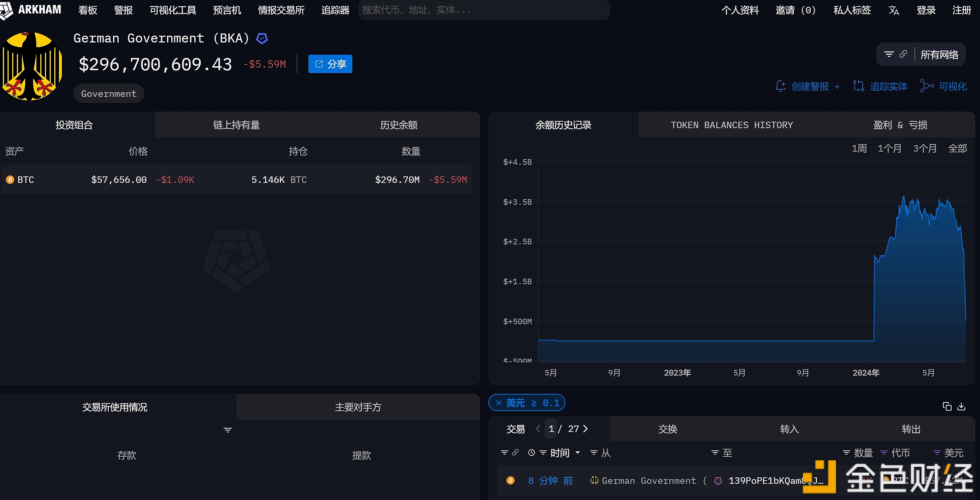The width and height of the screenshot is (980, 500).
Task: Click the download transactions icon
Action: coord(961,406)
